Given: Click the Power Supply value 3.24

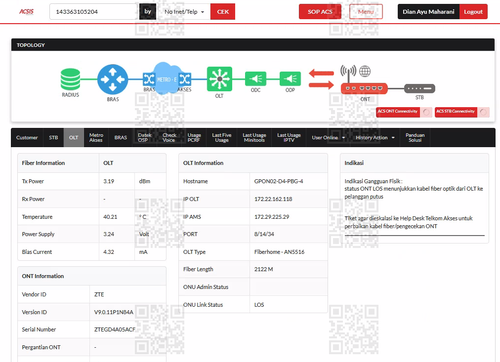Looking at the screenshot, I should pos(109,234).
